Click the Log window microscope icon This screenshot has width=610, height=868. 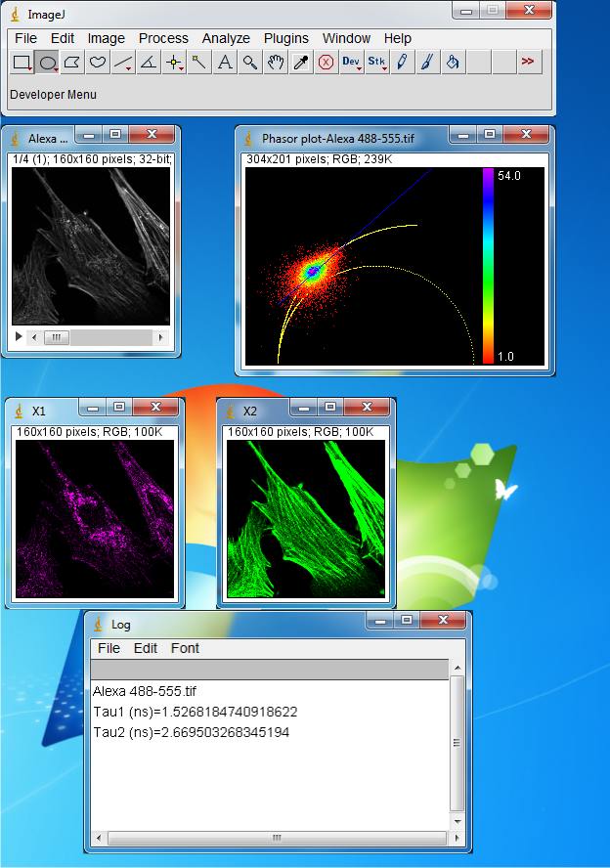tap(99, 625)
